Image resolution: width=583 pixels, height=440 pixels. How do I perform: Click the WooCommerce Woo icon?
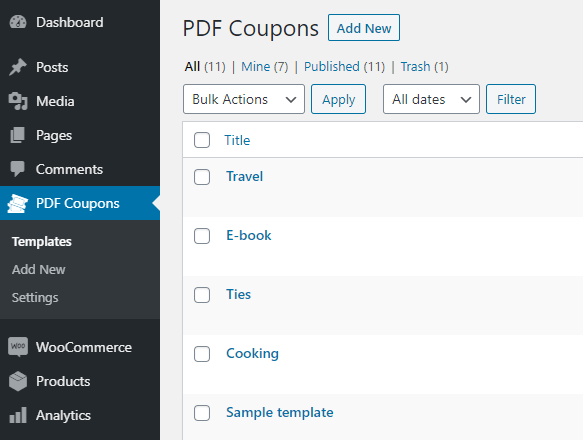coord(18,347)
